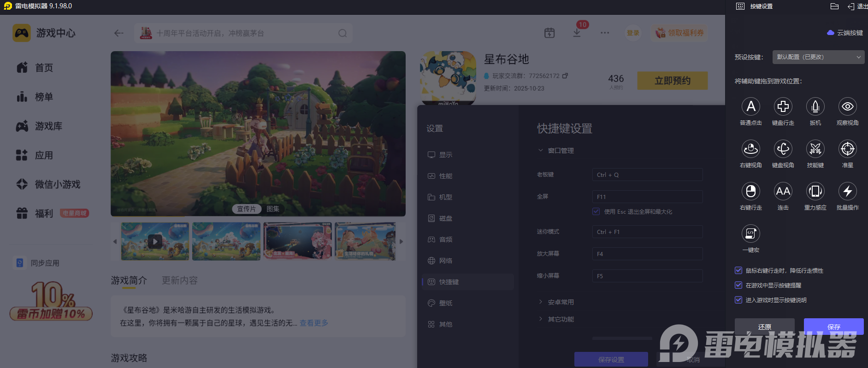
Task: Open the three-dot more menu
Action: [605, 33]
